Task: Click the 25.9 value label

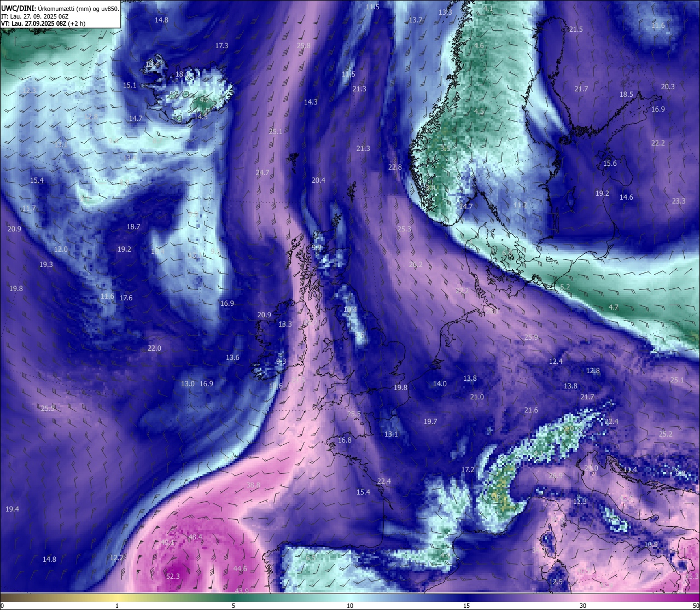Action: click(x=531, y=337)
